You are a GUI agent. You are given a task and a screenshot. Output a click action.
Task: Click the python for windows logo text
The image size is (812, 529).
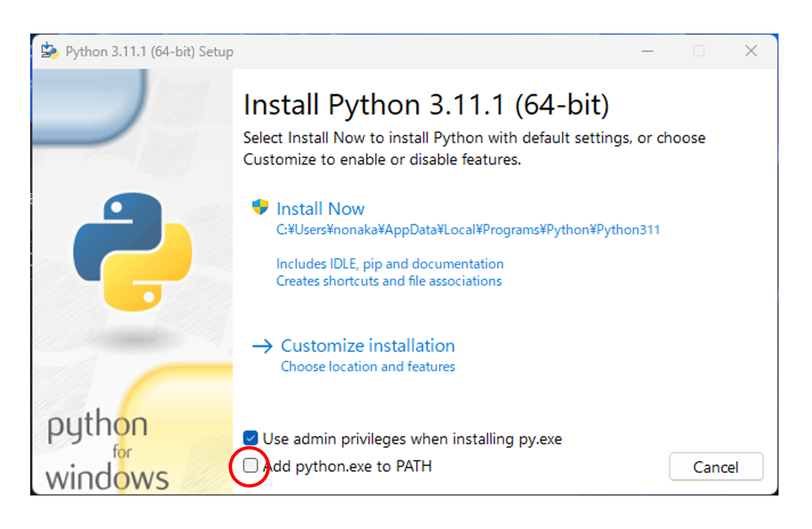(x=106, y=450)
